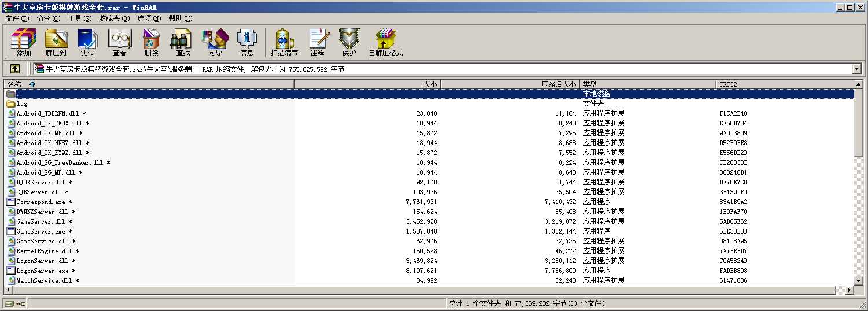Select Android_OX_NNSZ.dll file name
The height and width of the screenshot is (311, 868).
[53, 143]
